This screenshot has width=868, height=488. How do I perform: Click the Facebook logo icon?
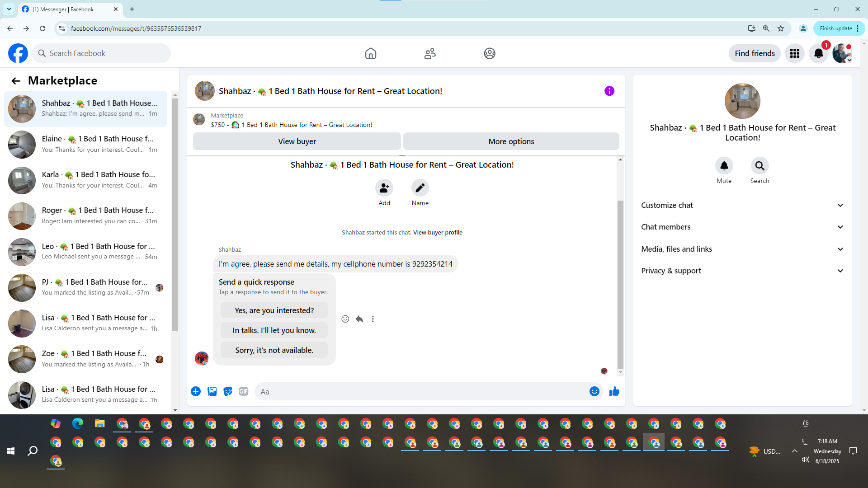(x=18, y=53)
